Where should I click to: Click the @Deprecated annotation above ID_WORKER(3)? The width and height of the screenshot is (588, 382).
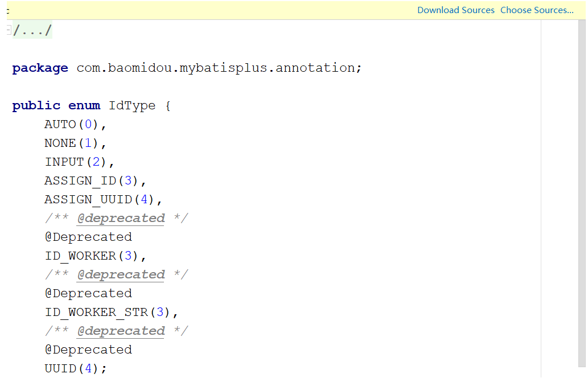click(88, 237)
